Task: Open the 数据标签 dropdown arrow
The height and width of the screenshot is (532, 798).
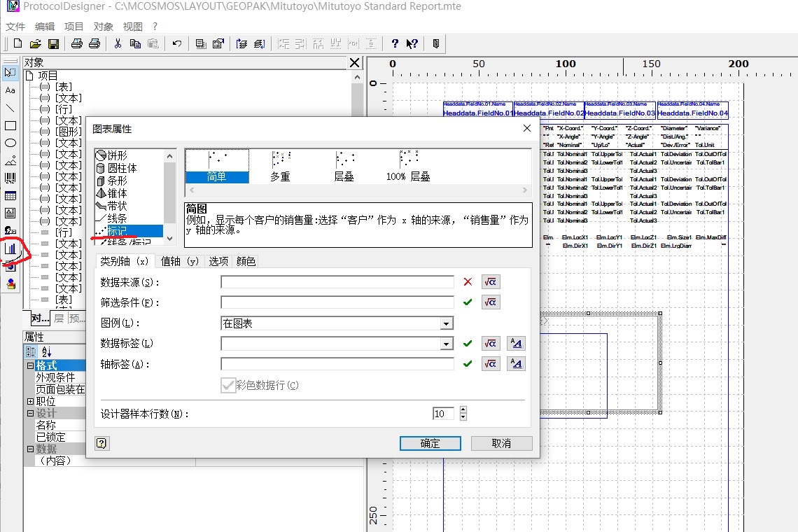Action: tap(447, 344)
